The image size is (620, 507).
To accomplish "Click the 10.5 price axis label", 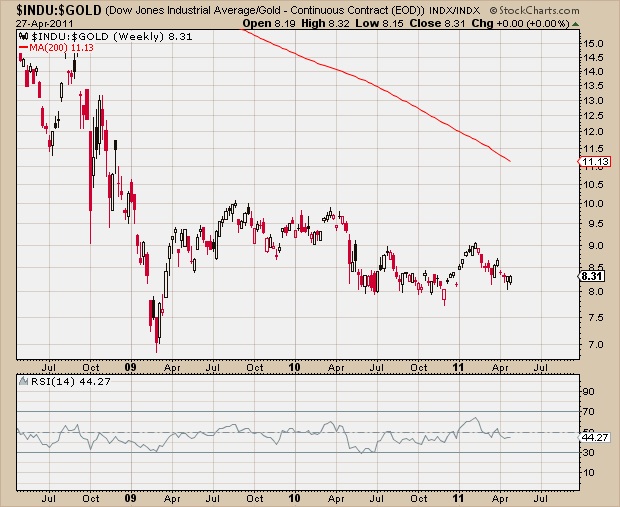I will pyautogui.click(x=595, y=185).
